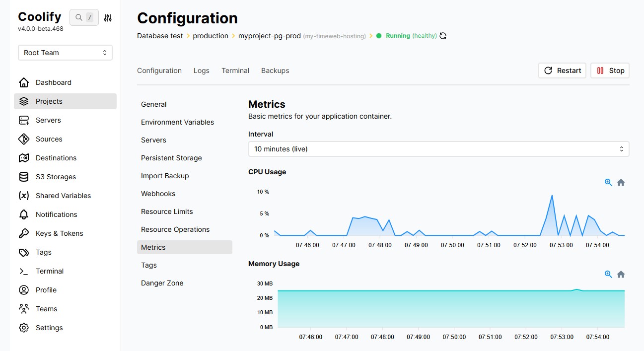Viewport: 644px width, 351px height.
Task: Refresh status icon next to Running (healthy)
Action: point(443,36)
